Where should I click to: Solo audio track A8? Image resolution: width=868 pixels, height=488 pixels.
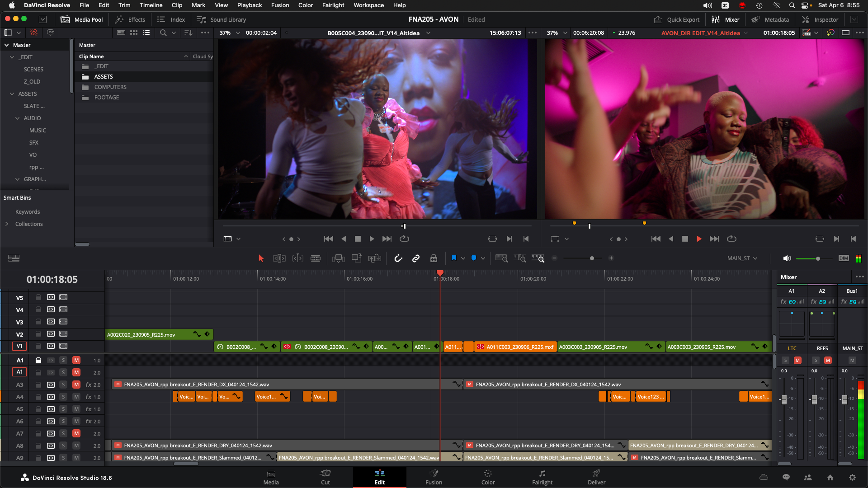(63, 446)
